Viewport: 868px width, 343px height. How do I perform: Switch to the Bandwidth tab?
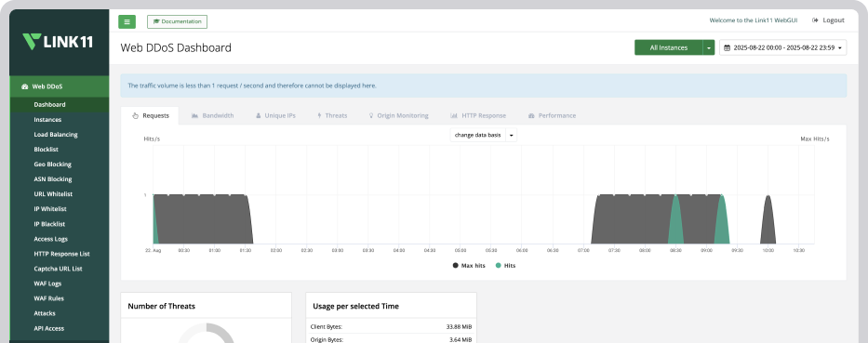coord(212,115)
